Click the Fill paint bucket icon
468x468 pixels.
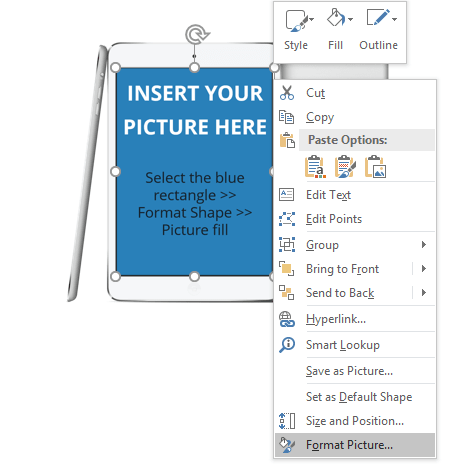point(336,18)
